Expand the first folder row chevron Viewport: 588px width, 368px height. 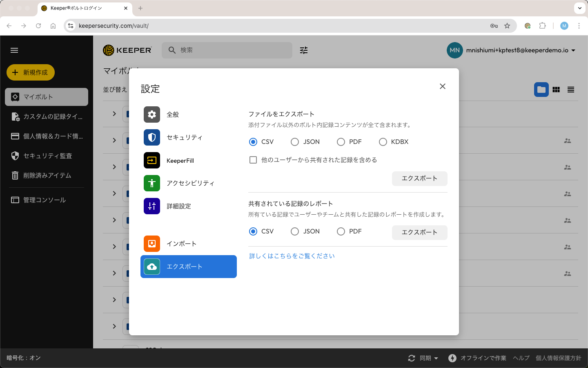point(114,114)
